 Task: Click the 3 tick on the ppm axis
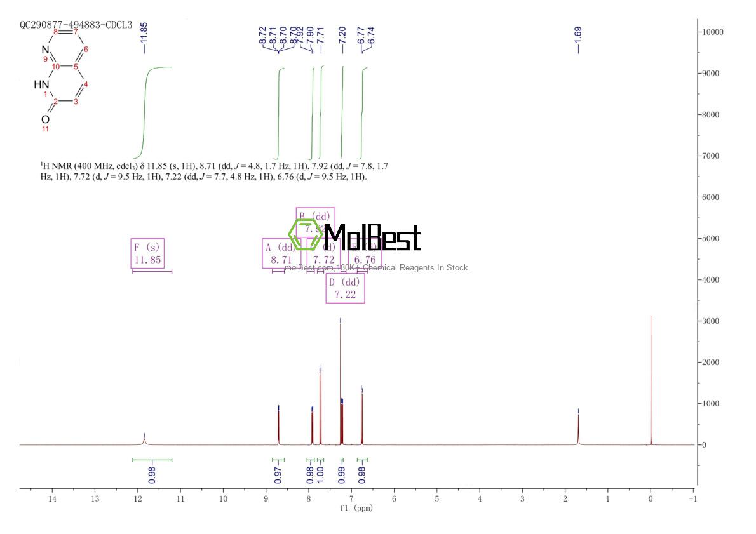(x=522, y=499)
